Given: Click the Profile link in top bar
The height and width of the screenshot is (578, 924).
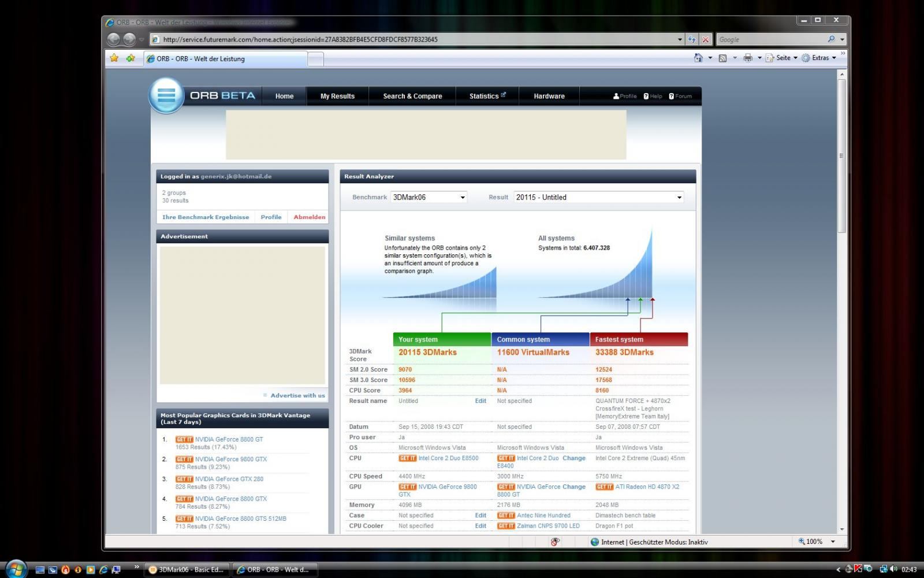Looking at the screenshot, I should click(x=625, y=96).
